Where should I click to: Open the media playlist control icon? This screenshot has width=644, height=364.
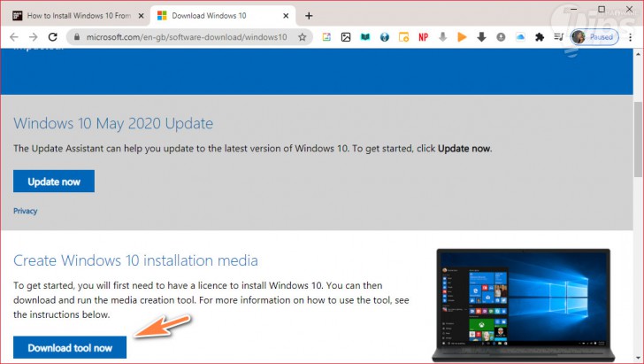[558, 37]
